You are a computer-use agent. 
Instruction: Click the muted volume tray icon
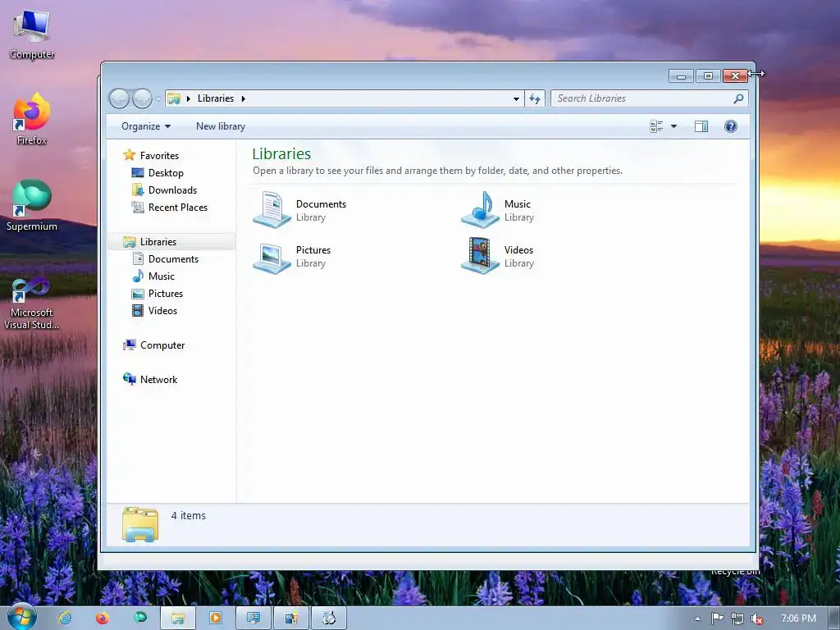pyautogui.click(x=757, y=619)
